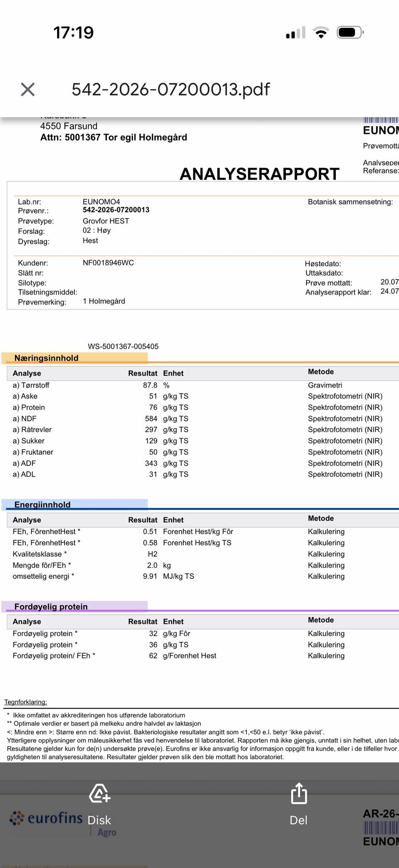Select the Botanisk sammensetning label

[x=350, y=202]
